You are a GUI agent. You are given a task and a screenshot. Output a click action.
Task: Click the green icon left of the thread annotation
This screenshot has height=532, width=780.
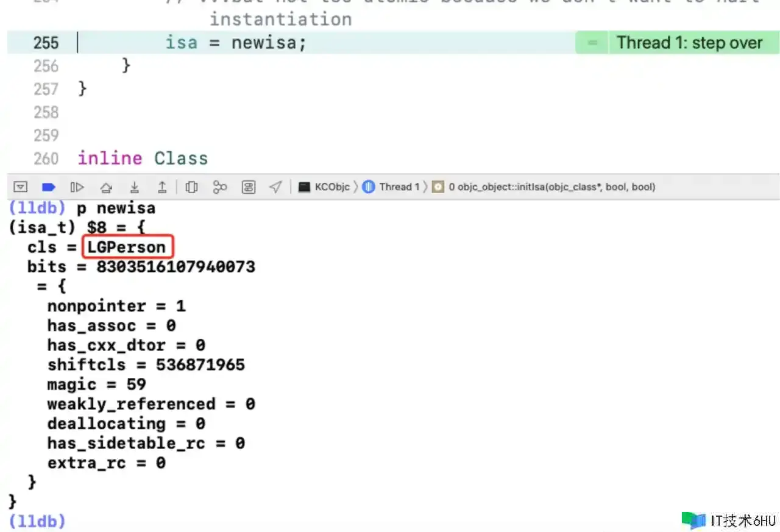coord(591,43)
